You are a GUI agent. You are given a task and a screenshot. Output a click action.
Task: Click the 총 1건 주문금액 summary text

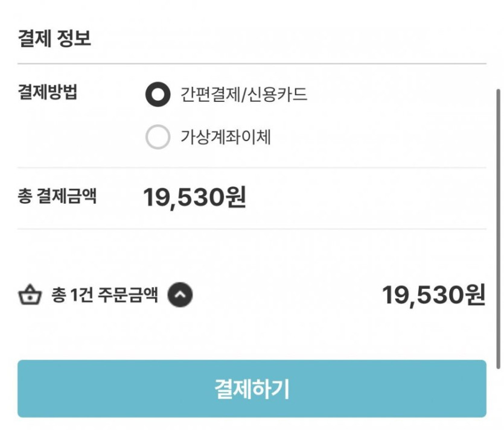pos(105,296)
